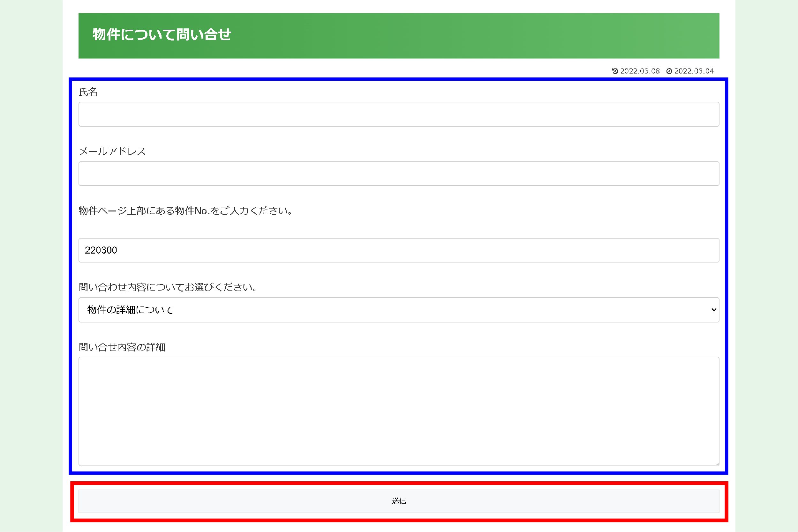Click the clock icon beside 2022.03.04
The image size is (798, 532).
click(x=669, y=71)
